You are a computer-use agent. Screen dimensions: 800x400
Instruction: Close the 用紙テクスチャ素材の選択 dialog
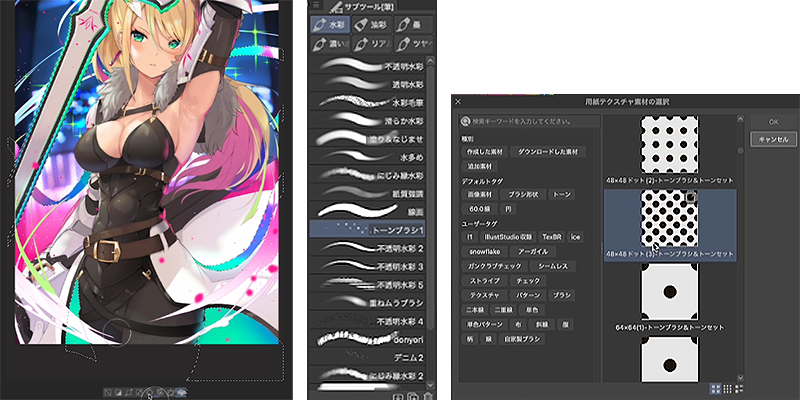click(x=458, y=102)
